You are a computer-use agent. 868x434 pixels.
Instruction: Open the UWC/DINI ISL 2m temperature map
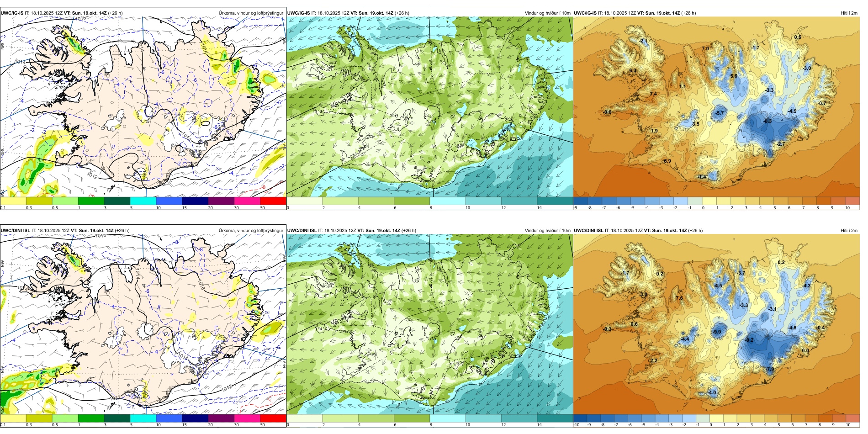click(x=716, y=324)
